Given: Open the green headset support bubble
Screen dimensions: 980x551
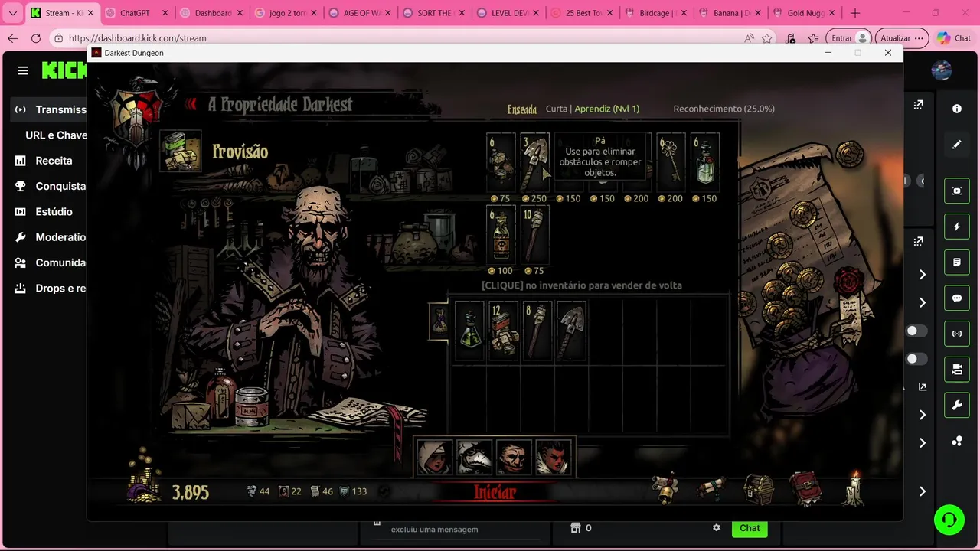Looking at the screenshot, I should pos(949,520).
